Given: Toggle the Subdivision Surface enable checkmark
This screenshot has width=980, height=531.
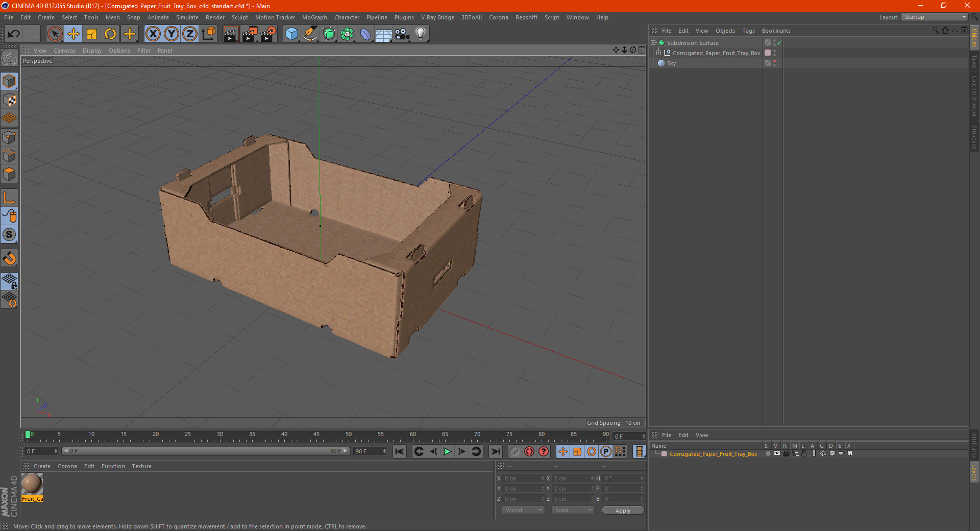Looking at the screenshot, I should pyautogui.click(x=779, y=43).
